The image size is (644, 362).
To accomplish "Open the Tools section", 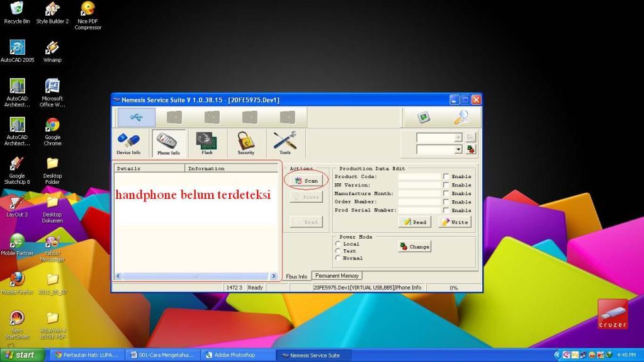I will tap(285, 144).
